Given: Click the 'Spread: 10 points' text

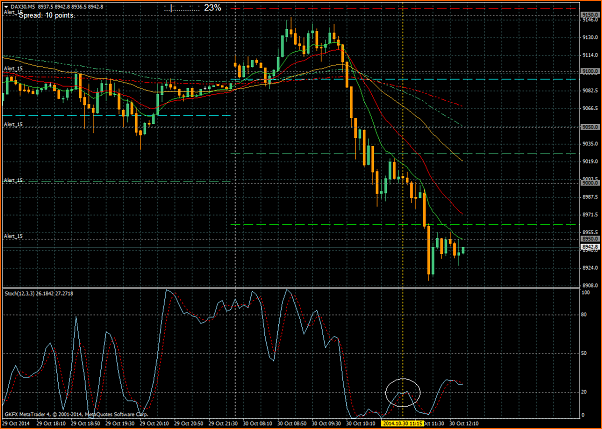Looking at the screenshot, I should click(46, 15).
